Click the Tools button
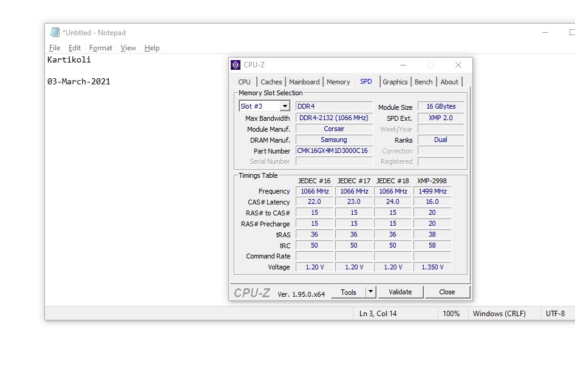This screenshot has width=575, height=392. pos(349,292)
